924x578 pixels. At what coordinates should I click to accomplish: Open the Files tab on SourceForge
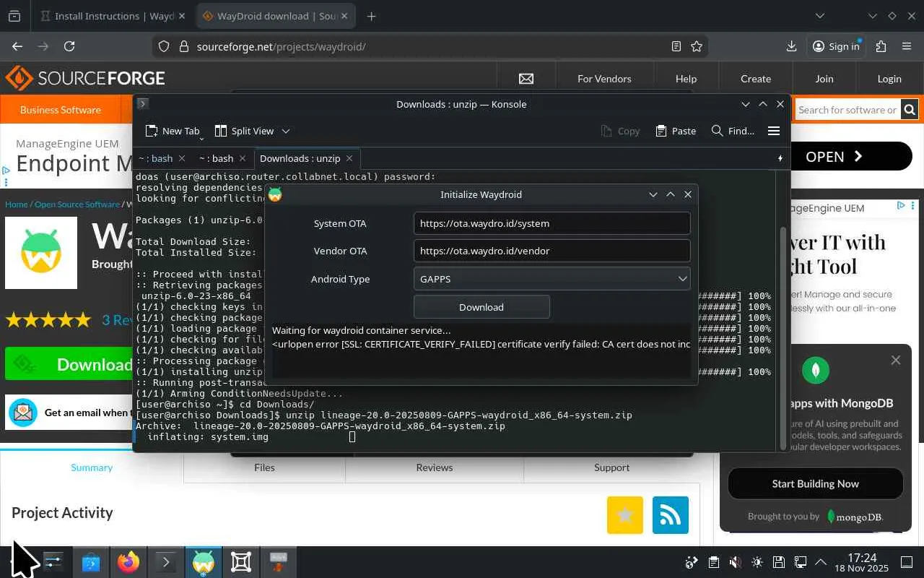point(264,467)
